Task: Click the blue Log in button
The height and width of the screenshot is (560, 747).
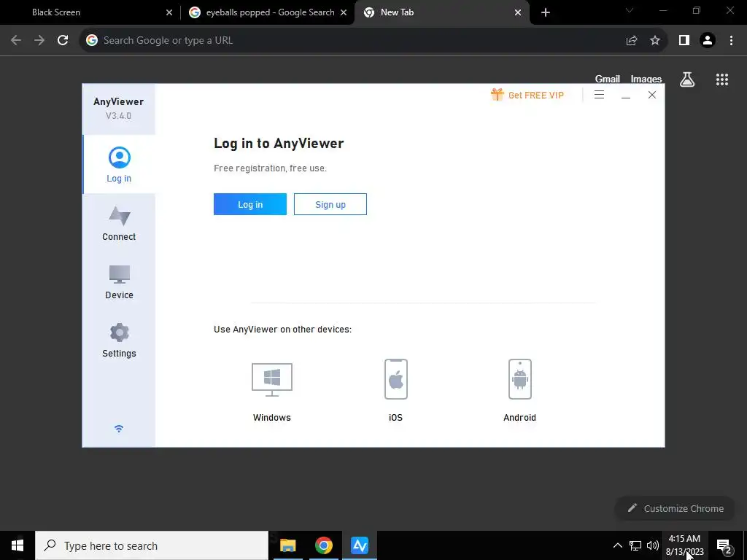Action: point(250,204)
